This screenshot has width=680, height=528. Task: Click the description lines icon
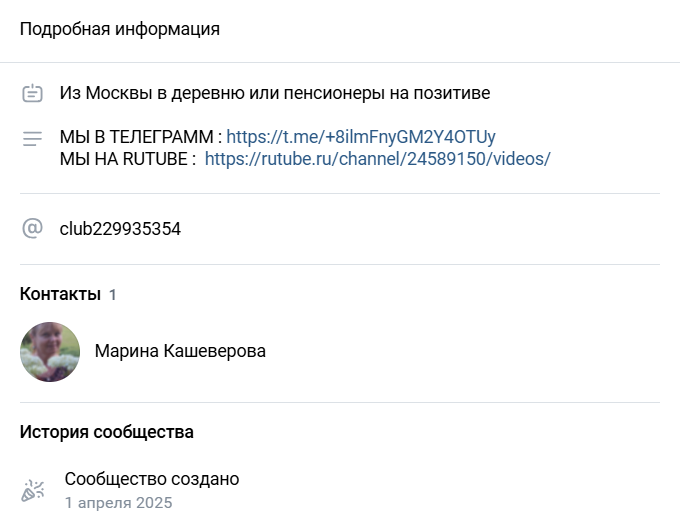32,138
